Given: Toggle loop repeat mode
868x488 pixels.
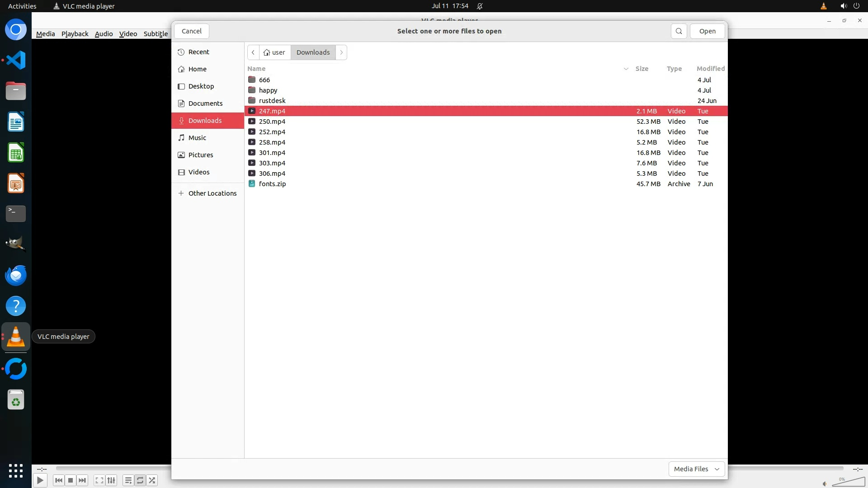Looking at the screenshot, I should pos(140,480).
